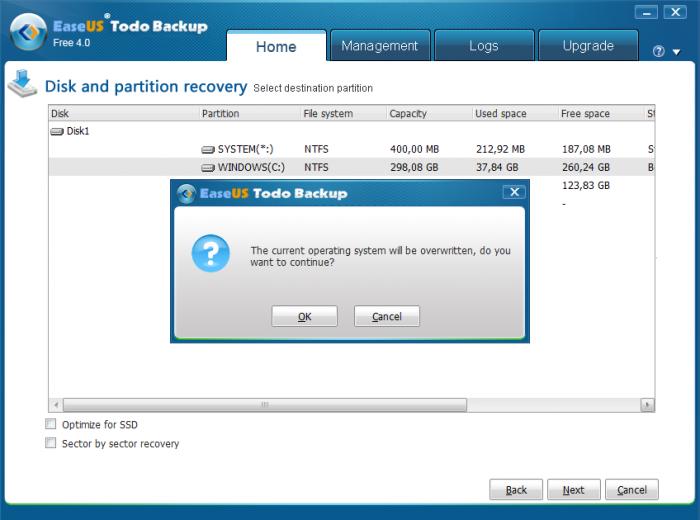The width and height of the screenshot is (700, 520).
Task: Click the horizontal scrollbar thumb
Action: (265, 405)
